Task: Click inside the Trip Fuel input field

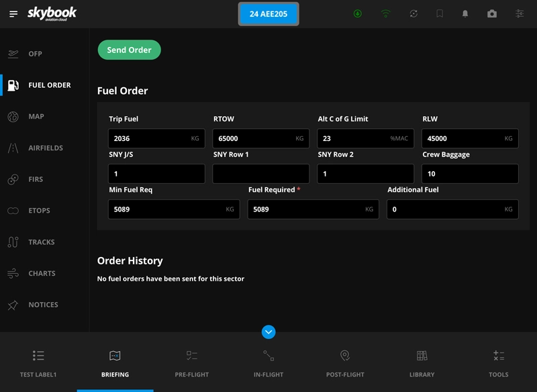Action: tap(156, 139)
